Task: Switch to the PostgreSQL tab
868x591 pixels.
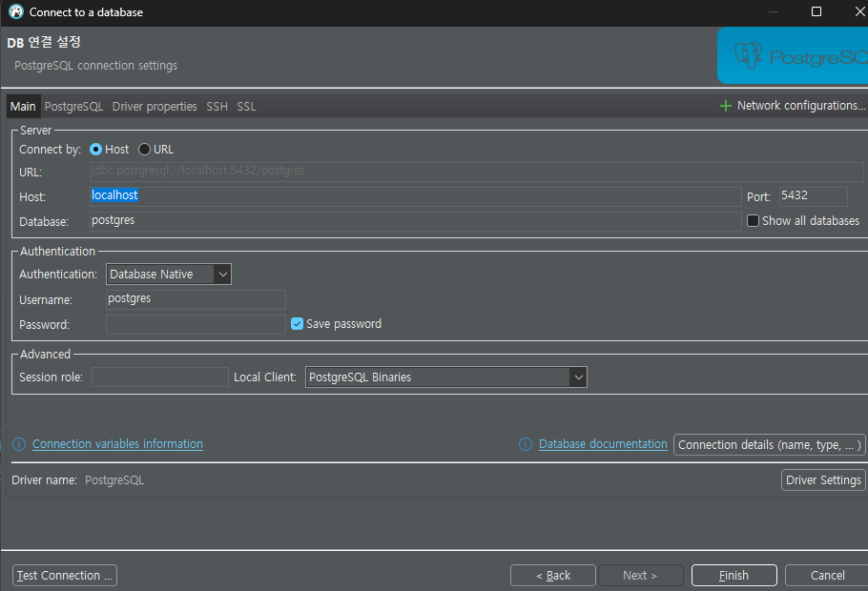Action: tap(73, 106)
